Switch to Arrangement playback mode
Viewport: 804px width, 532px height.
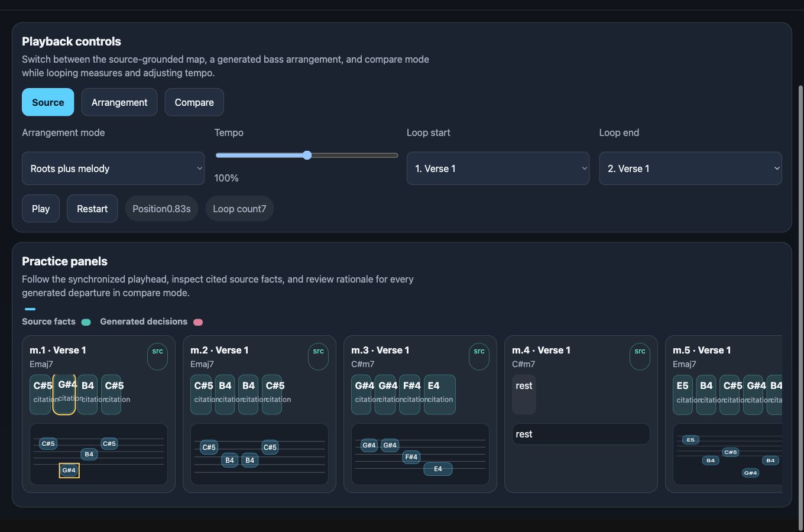(119, 102)
